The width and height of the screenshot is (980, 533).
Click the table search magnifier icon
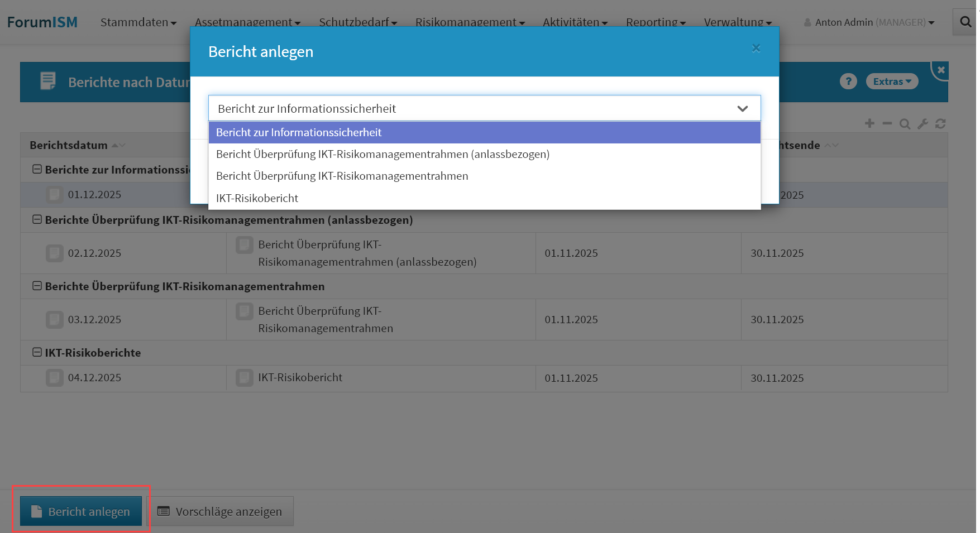click(905, 124)
